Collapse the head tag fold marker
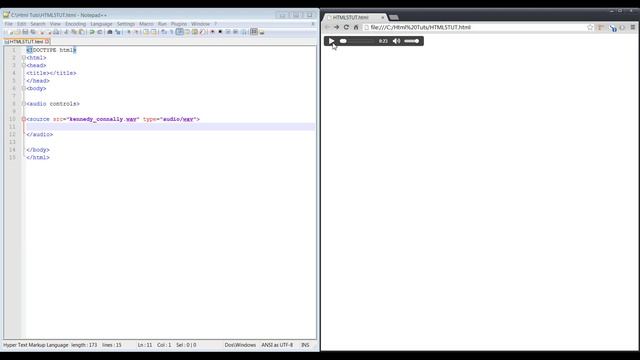Screen dimensions: 640x360 24,65
